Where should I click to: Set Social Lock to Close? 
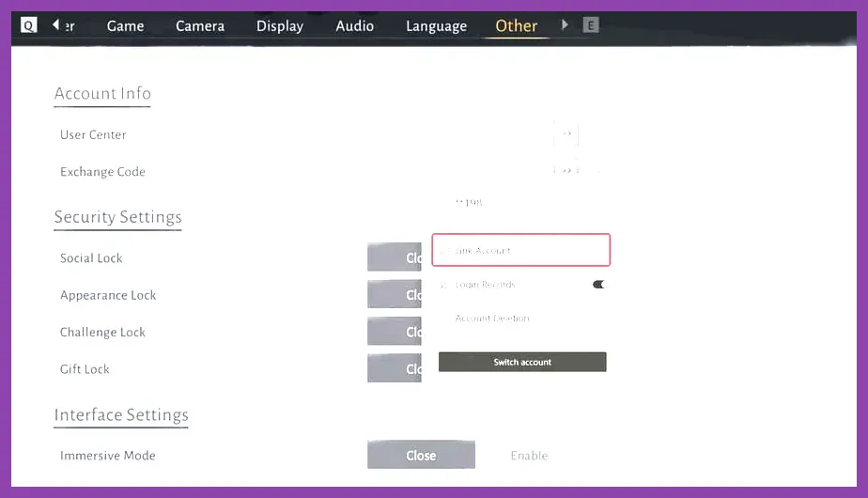[395, 257]
